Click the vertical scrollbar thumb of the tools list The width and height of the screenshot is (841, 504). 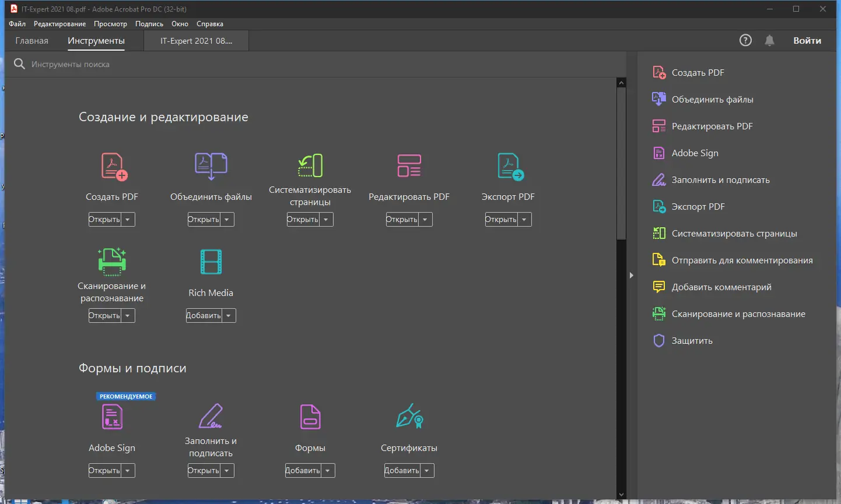point(621,163)
